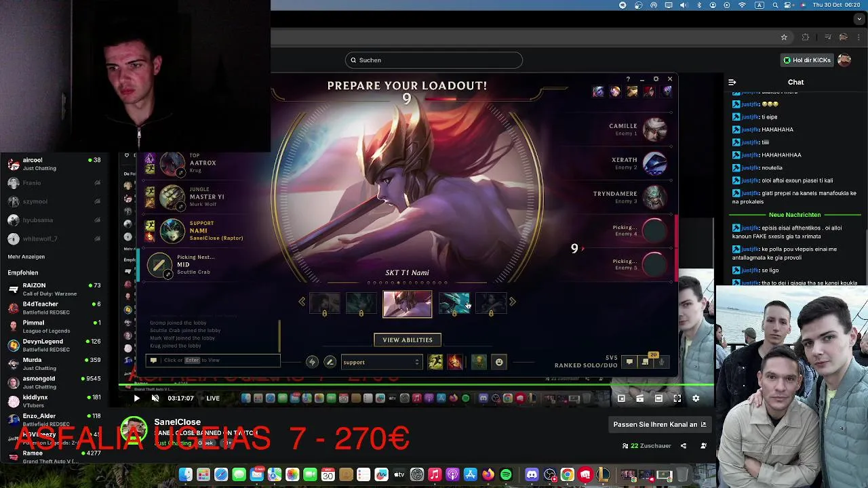The height and width of the screenshot is (488, 868).
Task: Open the RAIZON recommended channel
Action: [53, 289]
